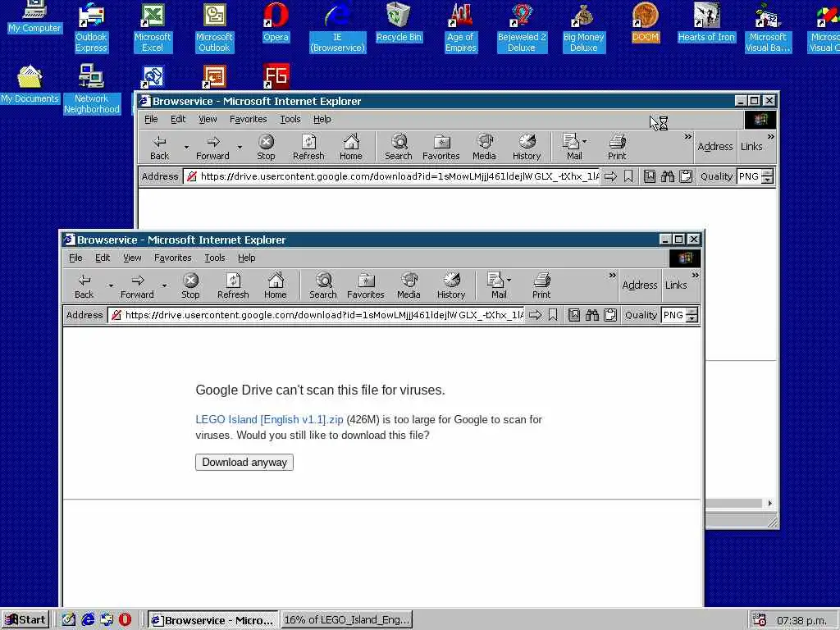
Task: Click horizontal scrollbar right arrow in rear window
Action: coord(769,503)
